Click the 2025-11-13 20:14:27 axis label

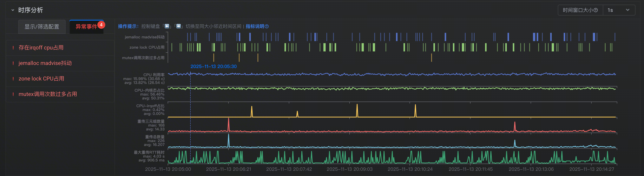click(x=592, y=169)
